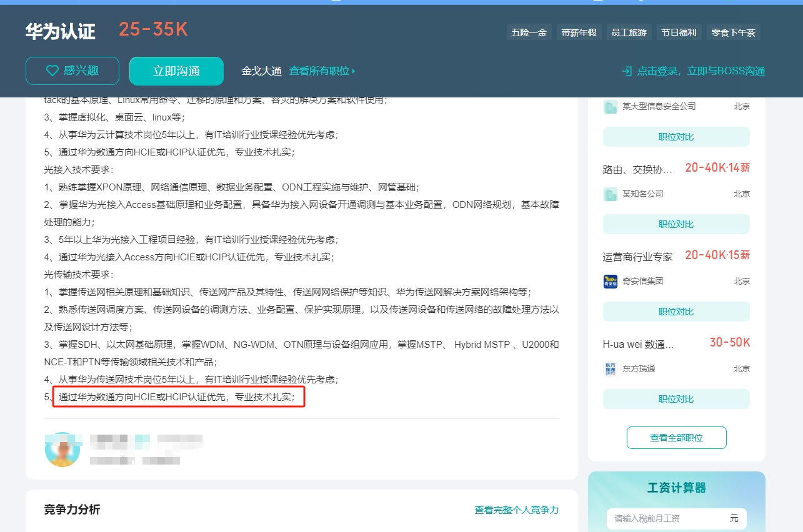Click company name 金戈大通

coord(262,71)
